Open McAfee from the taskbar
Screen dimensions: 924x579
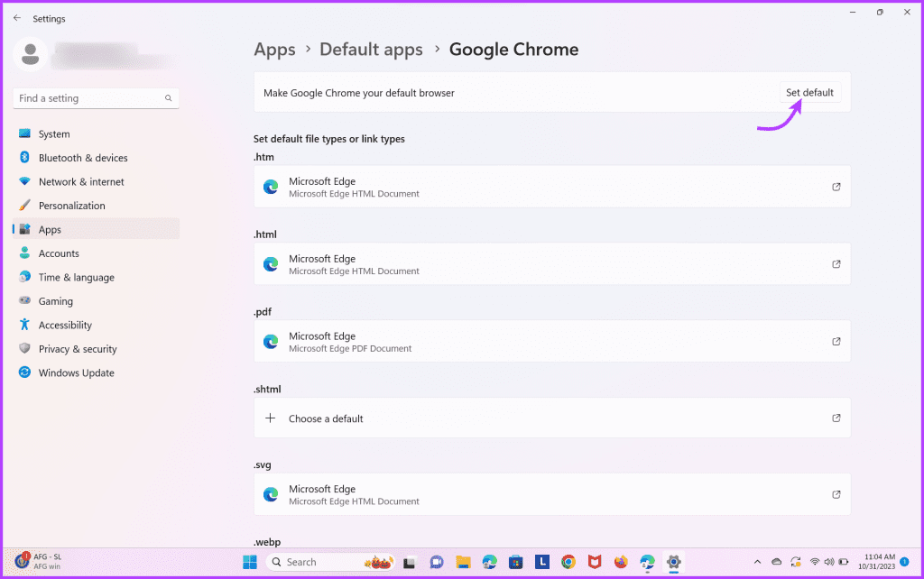[x=595, y=562]
